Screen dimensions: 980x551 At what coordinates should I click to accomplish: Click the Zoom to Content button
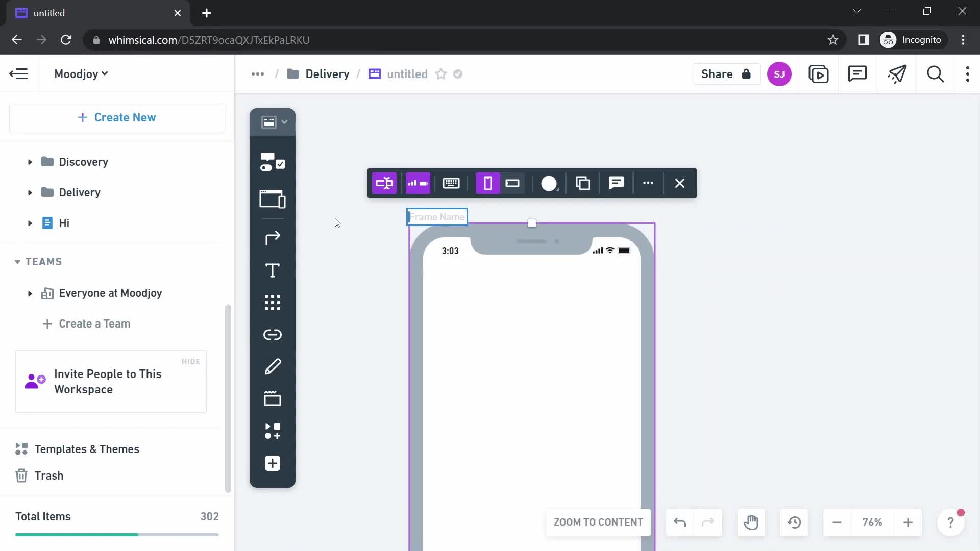point(599,522)
